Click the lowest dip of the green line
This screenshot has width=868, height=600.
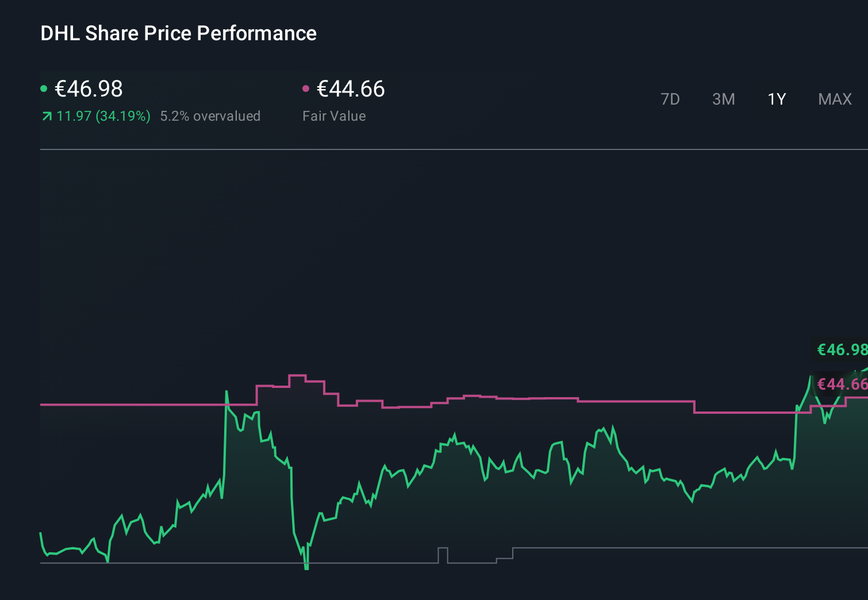(x=306, y=567)
